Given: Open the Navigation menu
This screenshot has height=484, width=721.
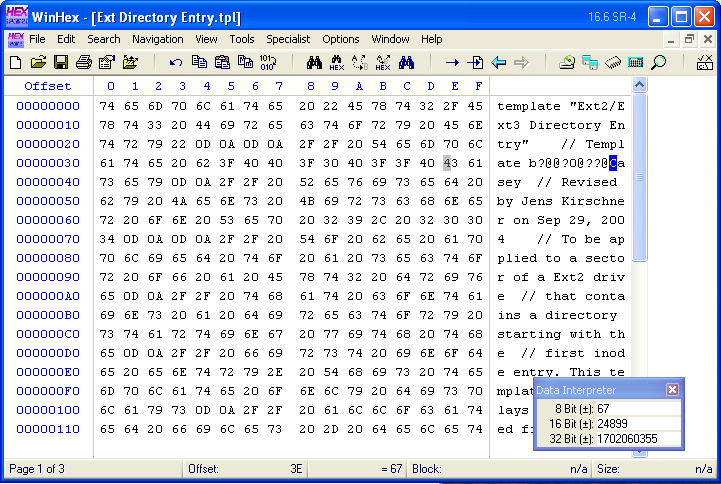Looking at the screenshot, I should click(x=157, y=39).
